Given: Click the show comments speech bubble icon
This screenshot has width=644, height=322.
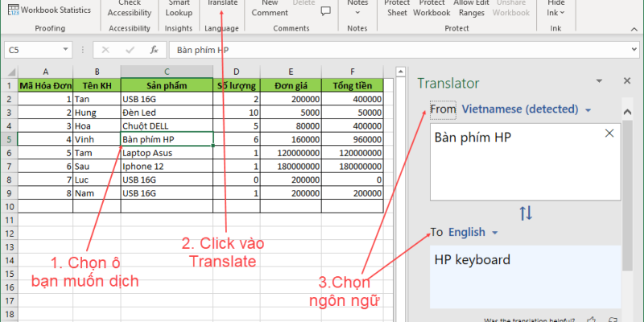Looking at the screenshot, I should [325, 11].
